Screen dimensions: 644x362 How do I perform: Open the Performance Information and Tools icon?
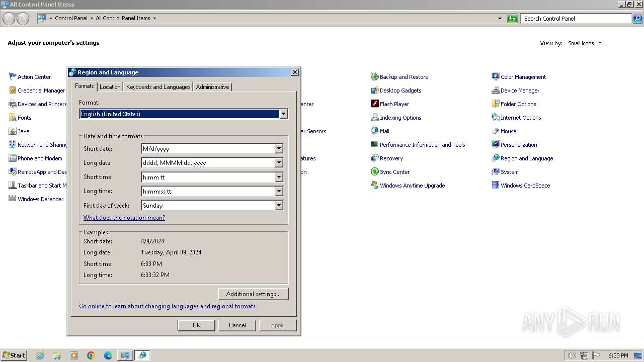point(374,145)
